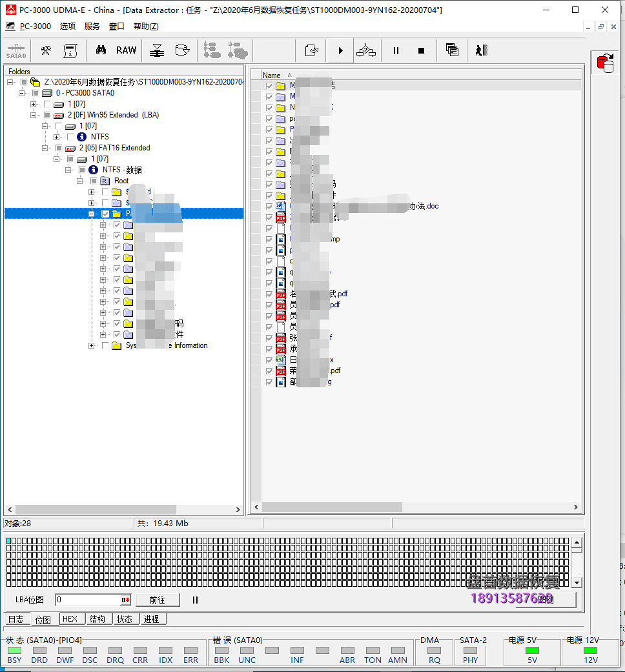Collapse the highlighted blue folder node
The image size is (625, 672).
click(91, 214)
